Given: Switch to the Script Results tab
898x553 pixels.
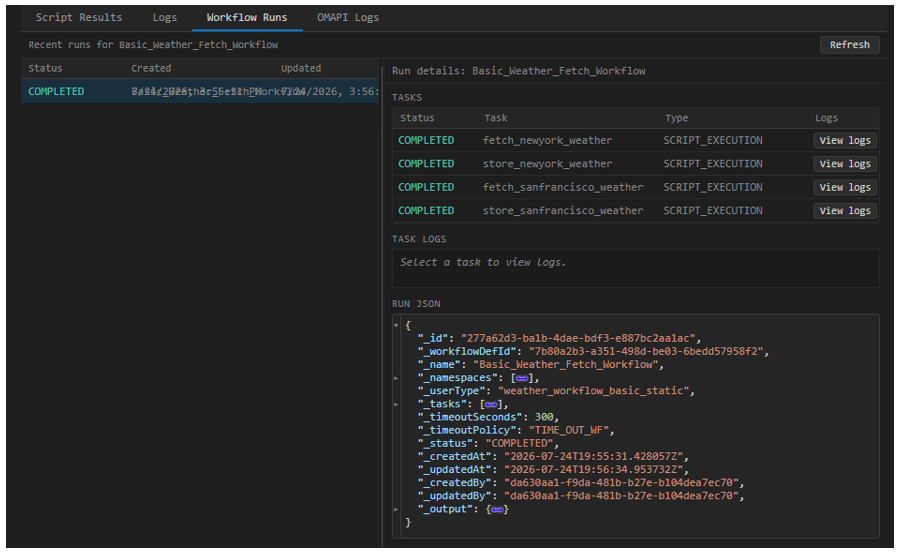Looking at the screenshot, I should coord(79,17).
